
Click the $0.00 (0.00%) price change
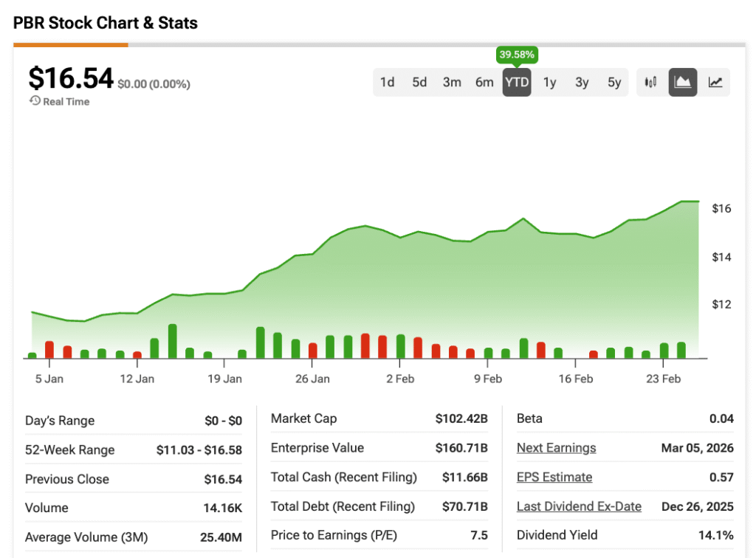(154, 84)
